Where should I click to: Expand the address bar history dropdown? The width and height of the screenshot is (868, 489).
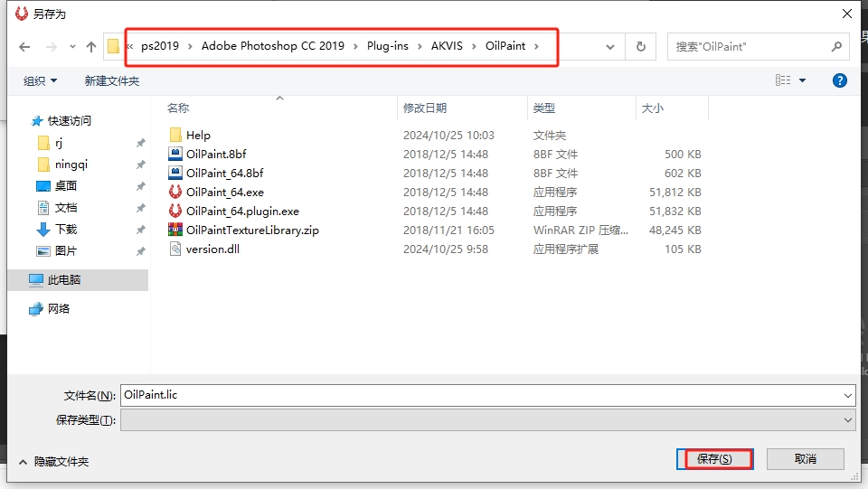(x=610, y=47)
